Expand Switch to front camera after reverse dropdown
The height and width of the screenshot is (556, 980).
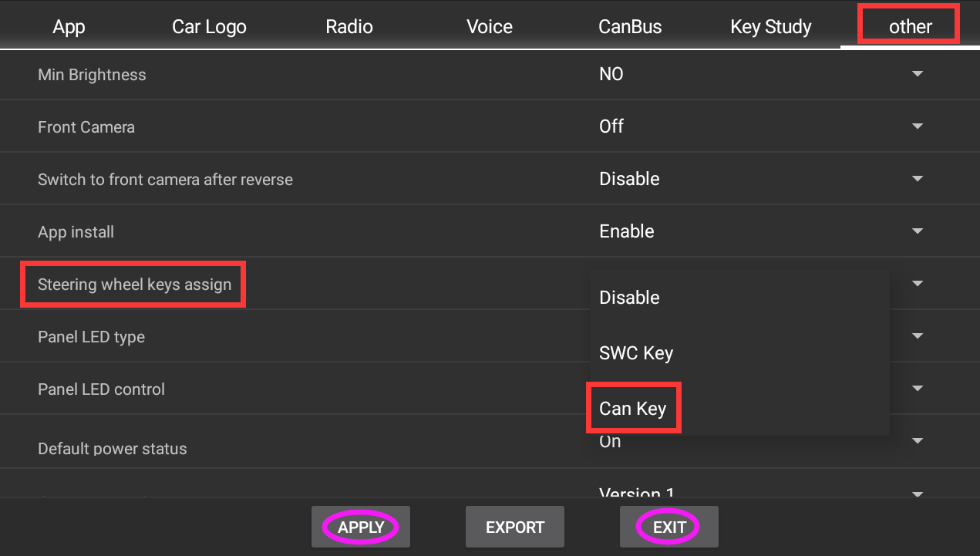coord(917,179)
